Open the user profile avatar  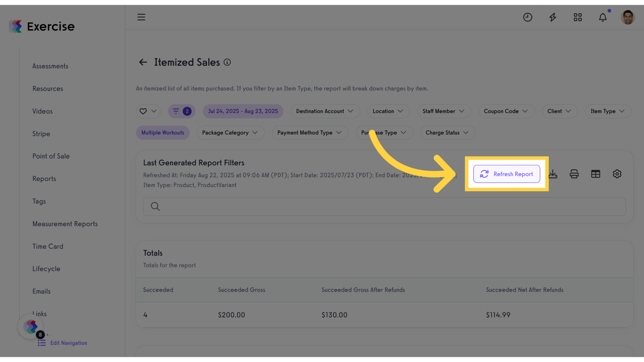click(x=627, y=17)
